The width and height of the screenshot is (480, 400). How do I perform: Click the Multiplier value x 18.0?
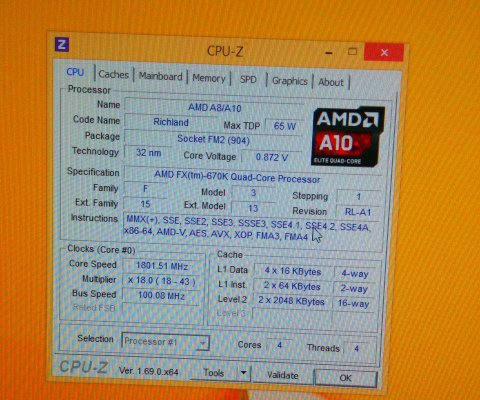162,281
